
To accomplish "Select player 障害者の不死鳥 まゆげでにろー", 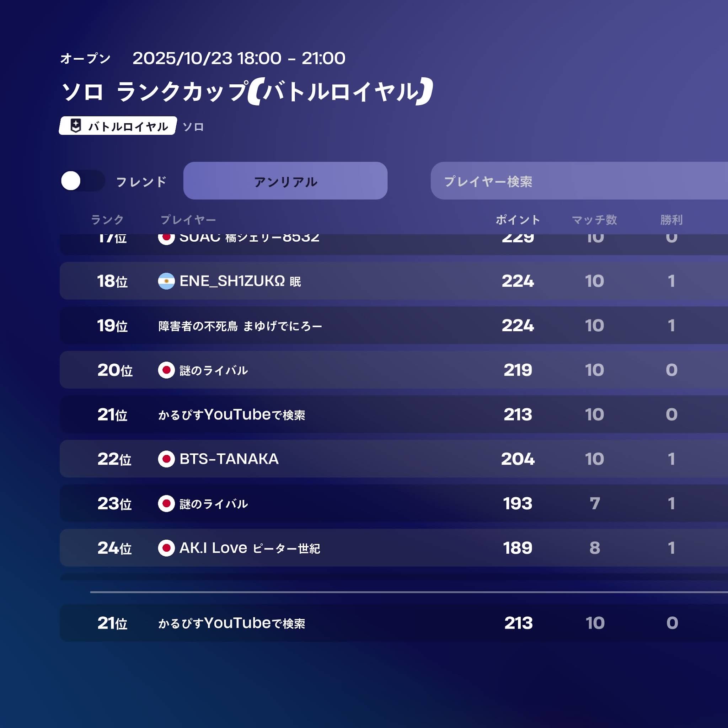I will pyautogui.click(x=240, y=326).
